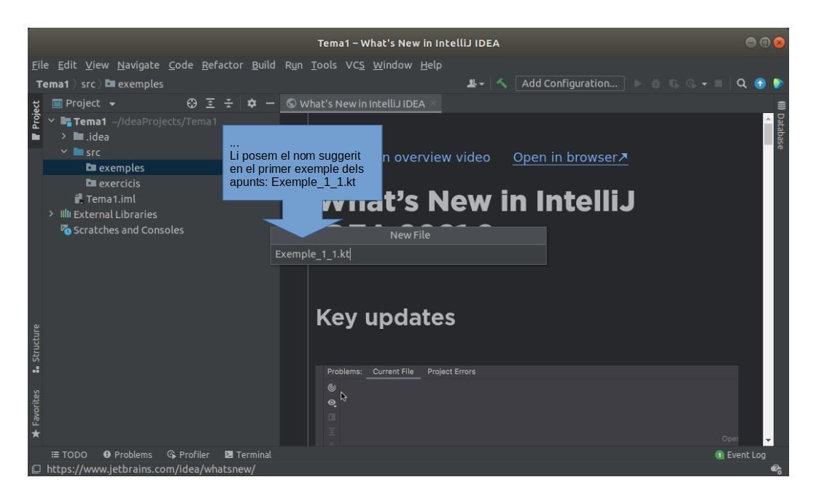Screen dimensions: 819x504
Task: Click the Tema1 breadcrumb
Action: click(x=53, y=84)
